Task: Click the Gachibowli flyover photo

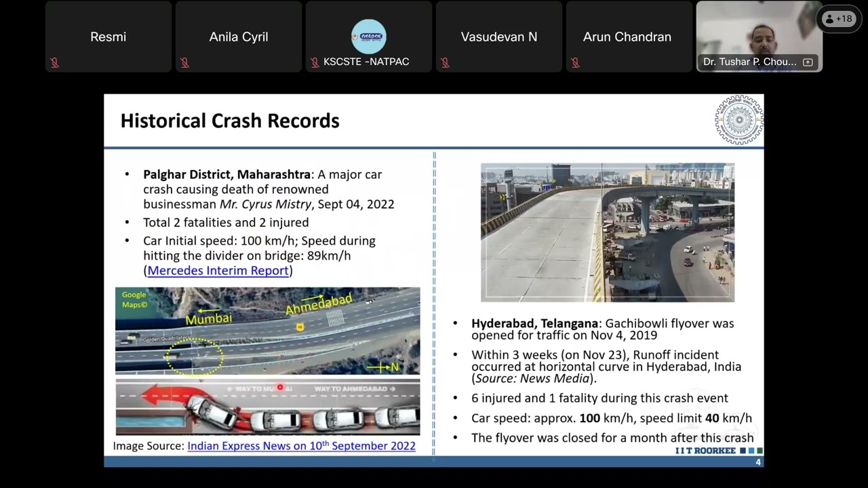Action: 608,232
